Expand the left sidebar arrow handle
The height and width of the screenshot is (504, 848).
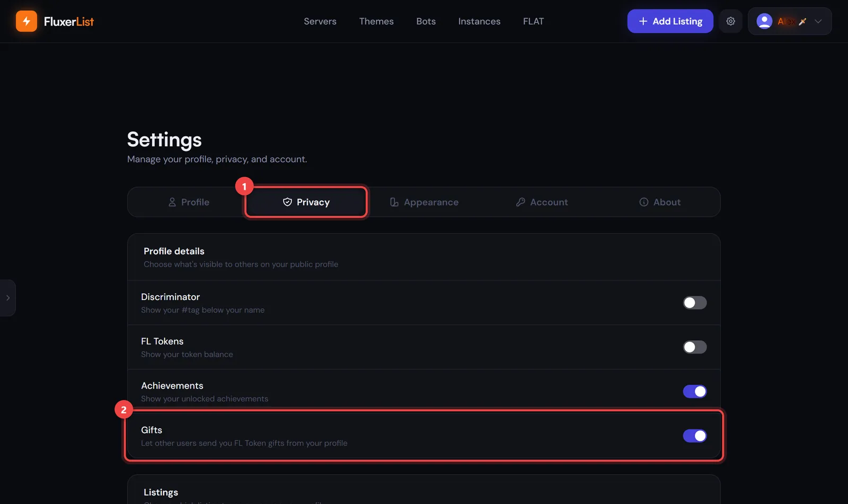(x=7, y=298)
